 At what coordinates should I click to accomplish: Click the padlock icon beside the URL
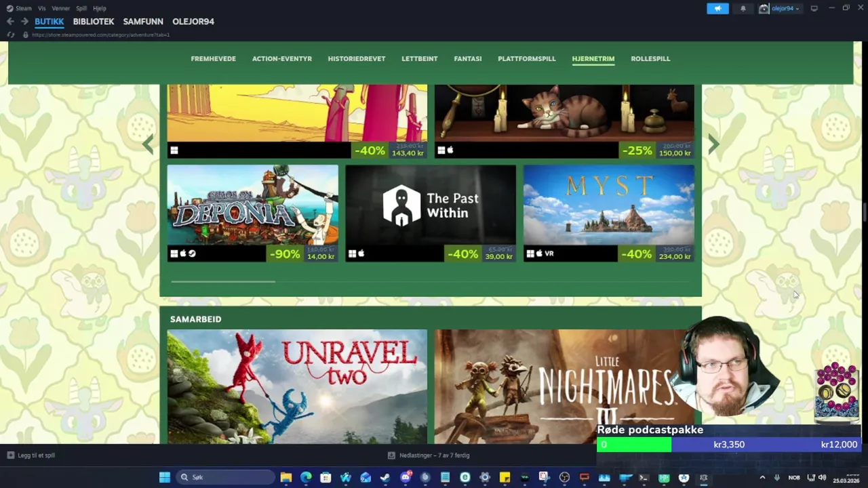click(x=26, y=35)
